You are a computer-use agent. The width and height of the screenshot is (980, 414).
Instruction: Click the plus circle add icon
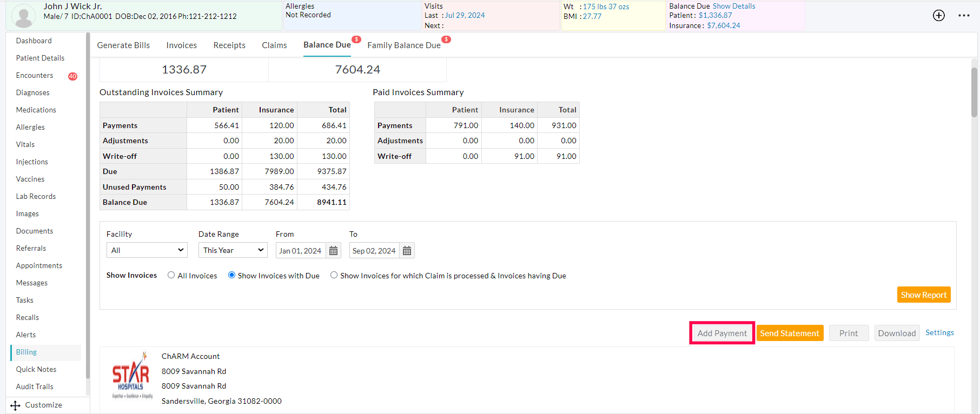[938, 16]
